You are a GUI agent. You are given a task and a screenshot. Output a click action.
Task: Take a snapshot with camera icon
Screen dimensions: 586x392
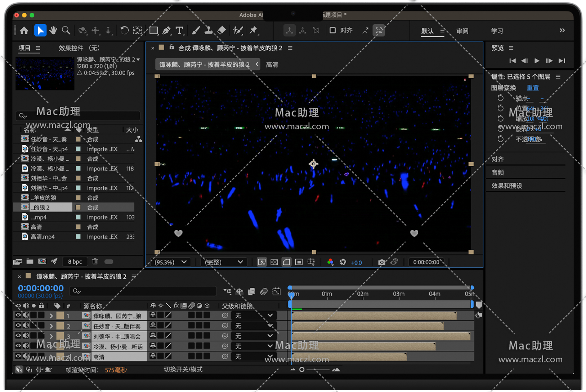382,262
